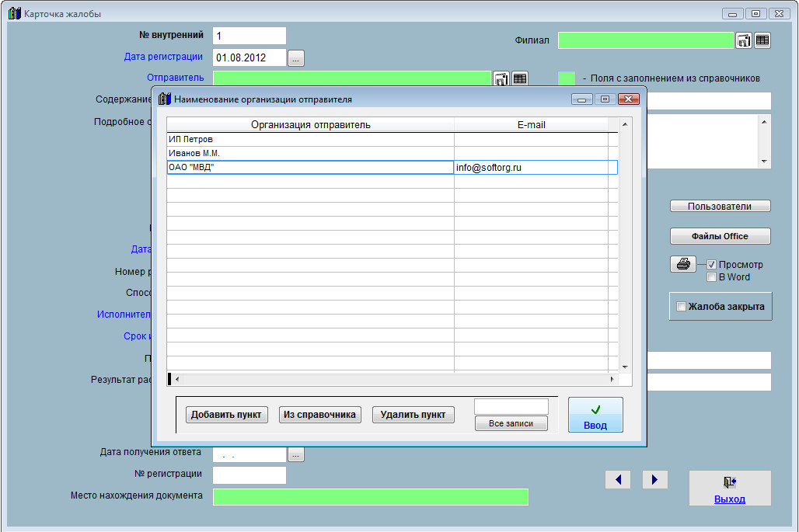Image resolution: width=799 pixels, height=532 pixels.
Task: Click the Удалить пункт button
Action: coord(413,415)
